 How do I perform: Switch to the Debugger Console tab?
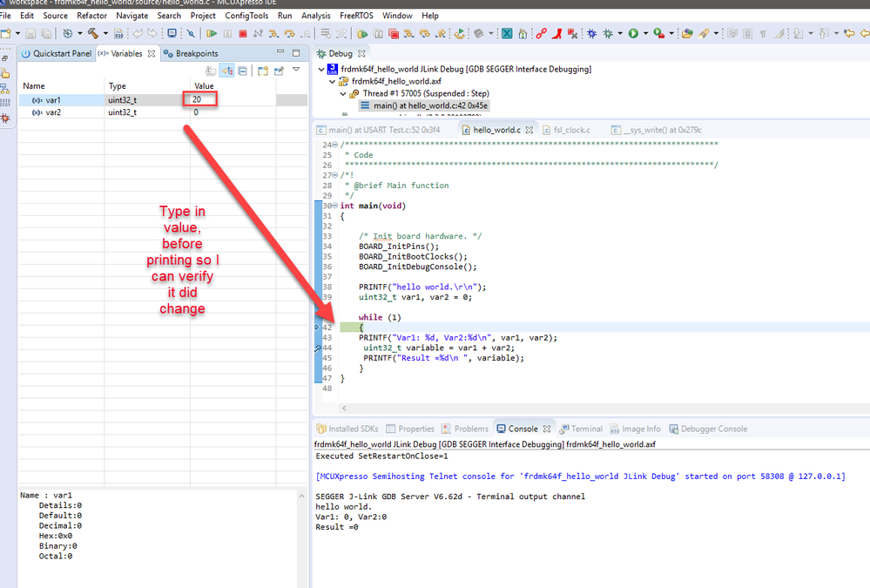(708, 429)
